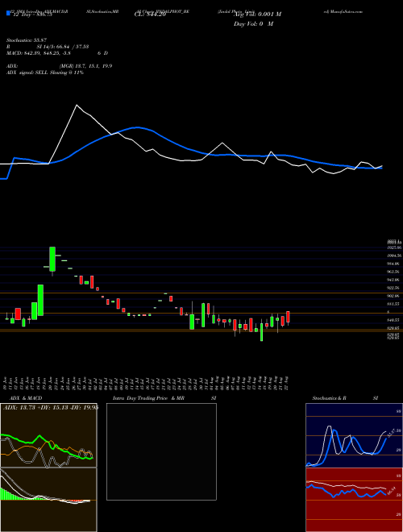Click the blue 12 Day SMA legend square
The height and width of the screenshot is (532, 403).
coord(8,13)
